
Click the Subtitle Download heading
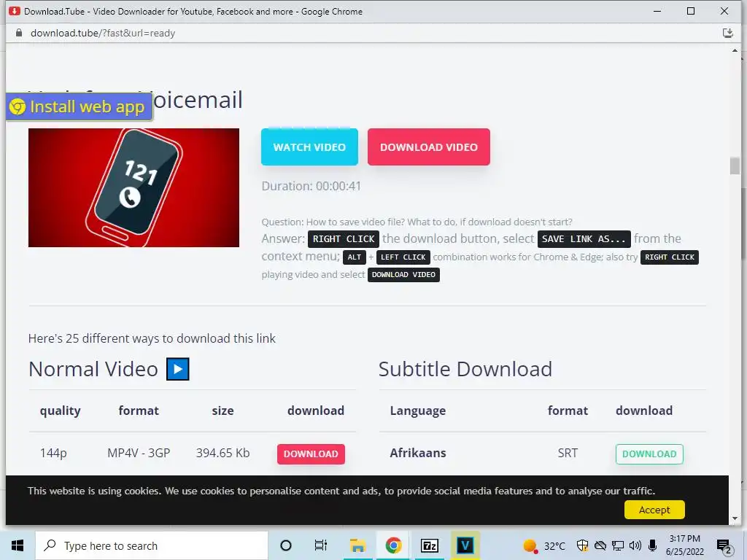click(x=465, y=369)
